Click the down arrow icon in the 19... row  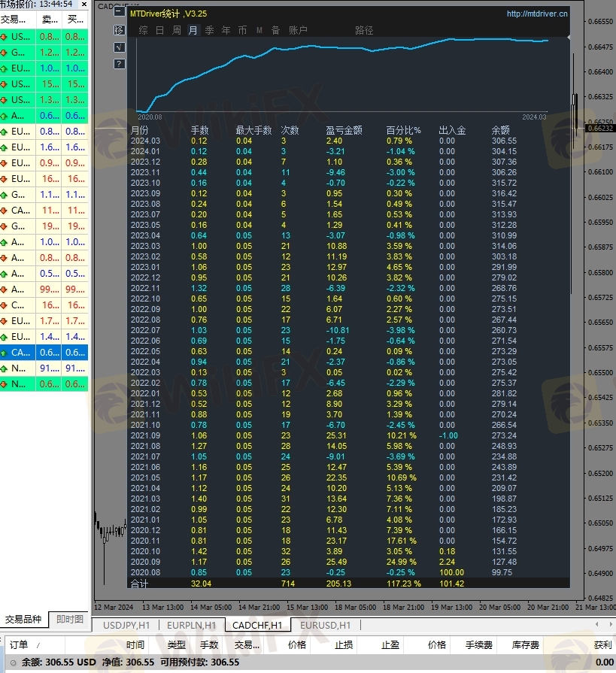pyautogui.click(x=4, y=226)
